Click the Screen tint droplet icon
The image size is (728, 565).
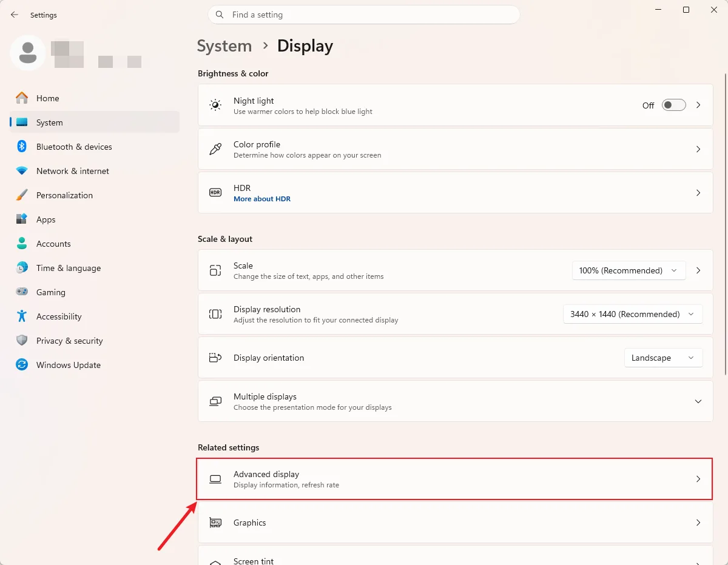(x=215, y=562)
